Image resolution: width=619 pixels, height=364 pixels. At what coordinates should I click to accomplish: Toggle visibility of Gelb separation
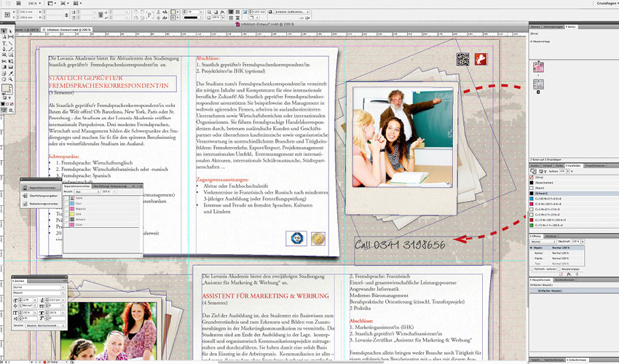(x=66, y=213)
